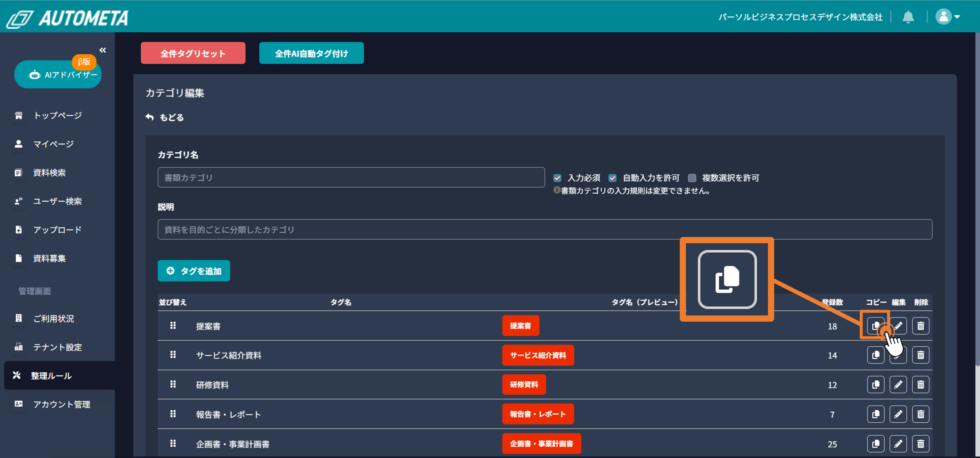The height and width of the screenshot is (458, 980).
Task: Grab the reorder handle for 提案書
Action: click(x=173, y=326)
